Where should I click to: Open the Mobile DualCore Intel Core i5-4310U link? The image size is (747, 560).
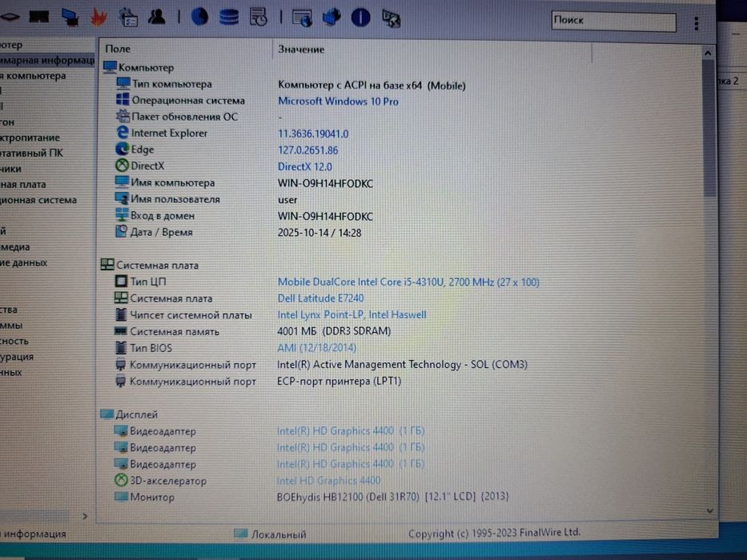408,282
